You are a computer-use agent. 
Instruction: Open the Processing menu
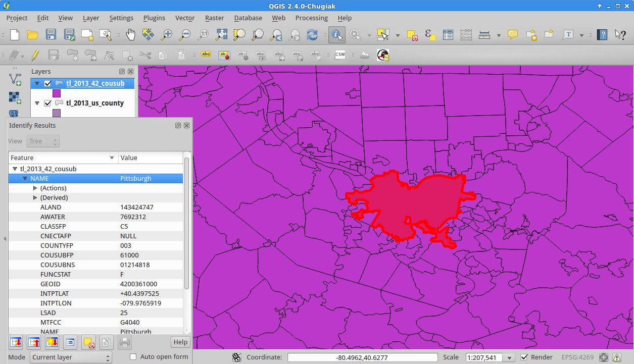(x=311, y=18)
